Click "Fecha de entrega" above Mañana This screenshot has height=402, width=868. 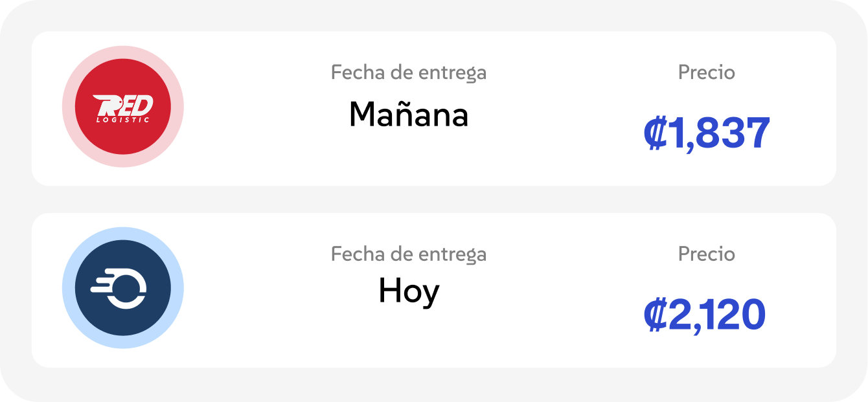pyautogui.click(x=408, y=73)
